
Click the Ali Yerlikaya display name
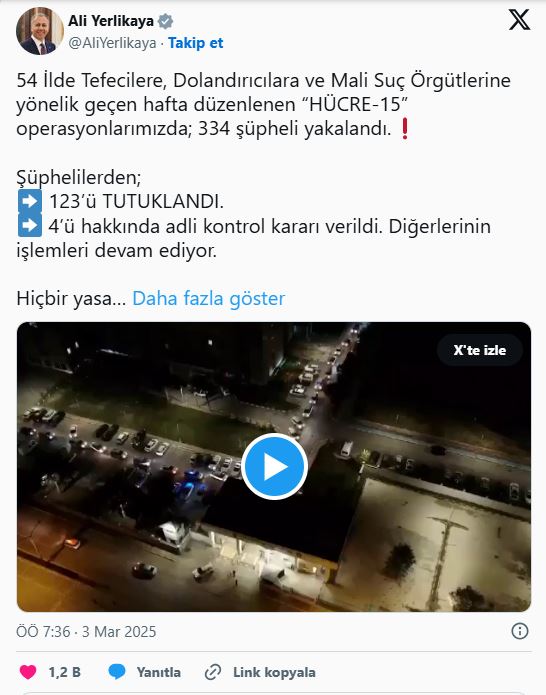pyautogui.click(x=111, y=21)
